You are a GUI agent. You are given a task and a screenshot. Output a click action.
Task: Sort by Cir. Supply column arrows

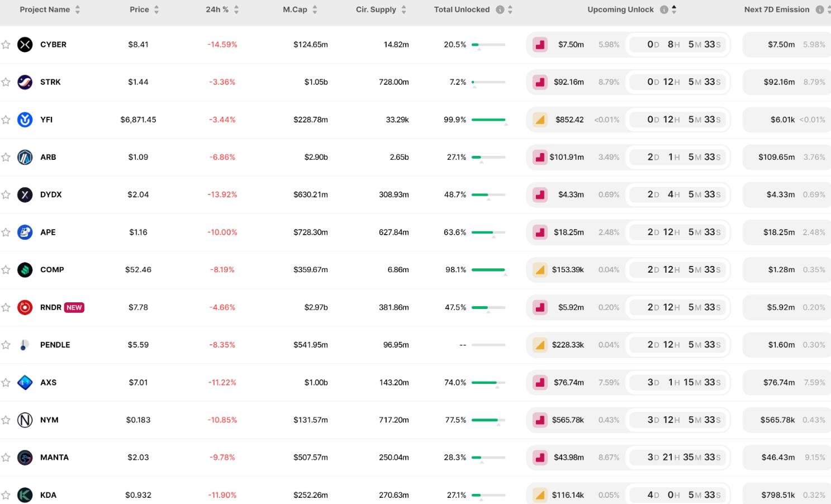[403, 9]
